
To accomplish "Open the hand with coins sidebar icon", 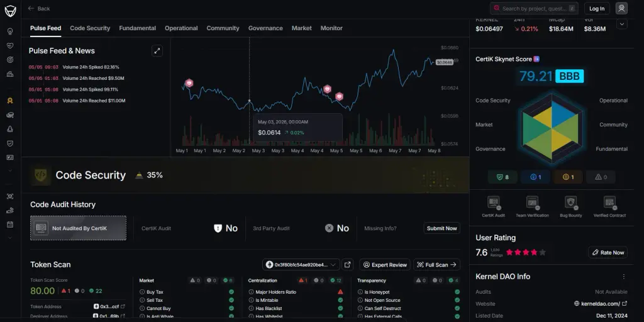I will coord(10,210).
